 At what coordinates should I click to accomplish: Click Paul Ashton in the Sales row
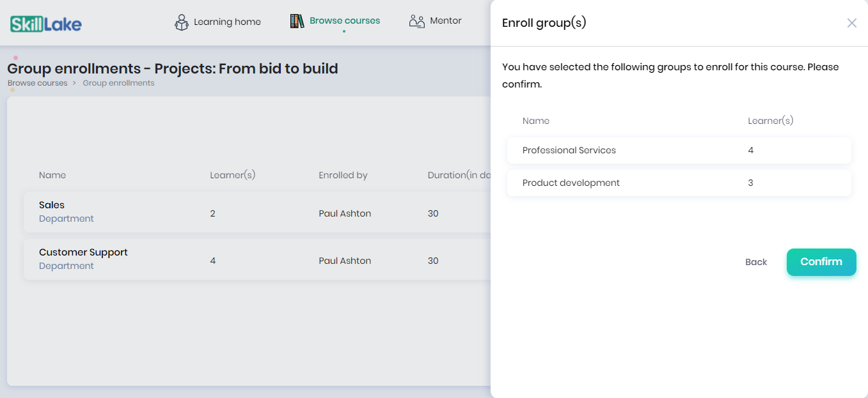pos(345,213)
